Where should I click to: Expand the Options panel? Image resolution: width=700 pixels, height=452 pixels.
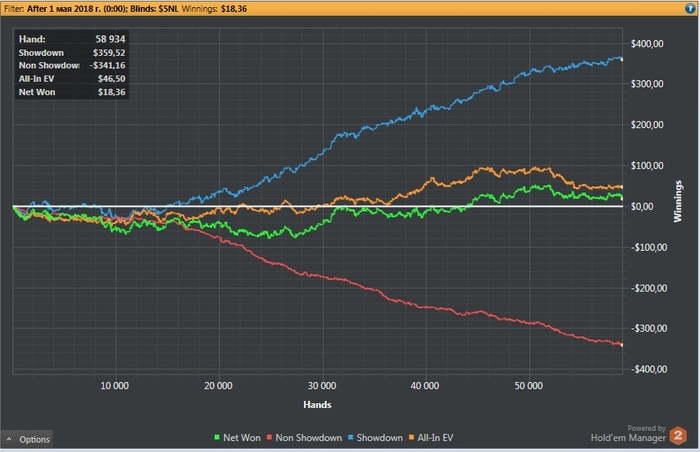(27, 439)
